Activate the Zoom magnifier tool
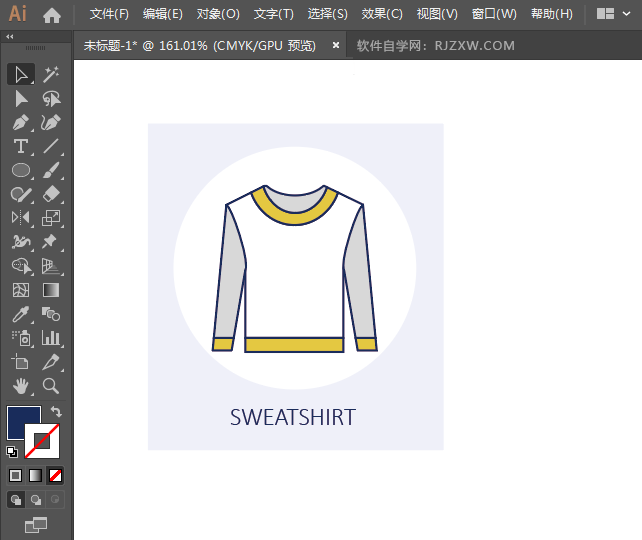 [x=51, y=385]
